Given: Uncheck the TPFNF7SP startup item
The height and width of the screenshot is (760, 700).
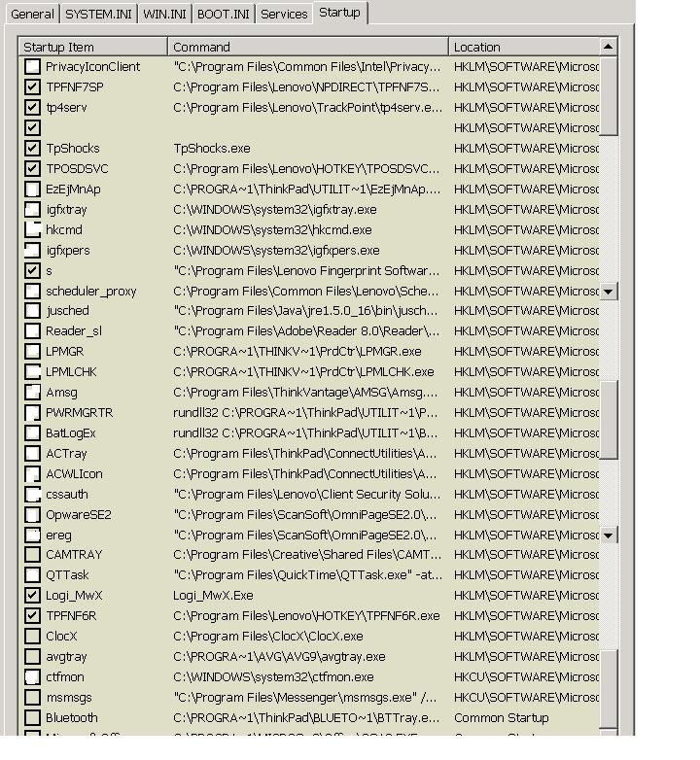Looking at the screenshot, I should [32, 86].
